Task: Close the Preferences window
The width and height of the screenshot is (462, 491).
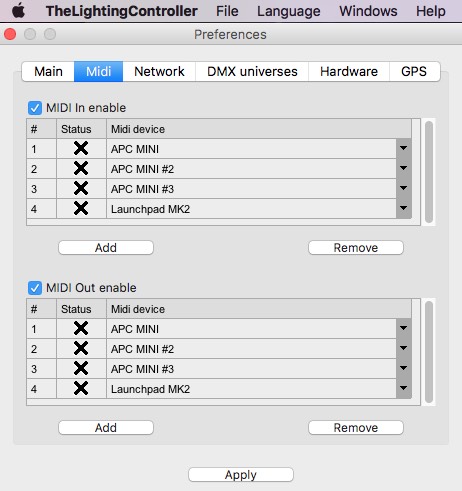Action: pos(10,34)
